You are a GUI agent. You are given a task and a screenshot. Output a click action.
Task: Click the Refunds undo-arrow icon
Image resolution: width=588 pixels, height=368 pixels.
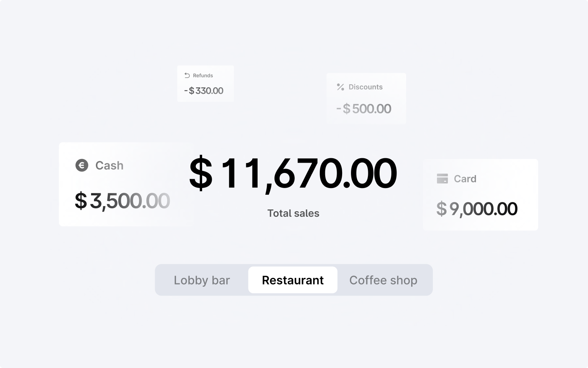click(x=187, y=75)
